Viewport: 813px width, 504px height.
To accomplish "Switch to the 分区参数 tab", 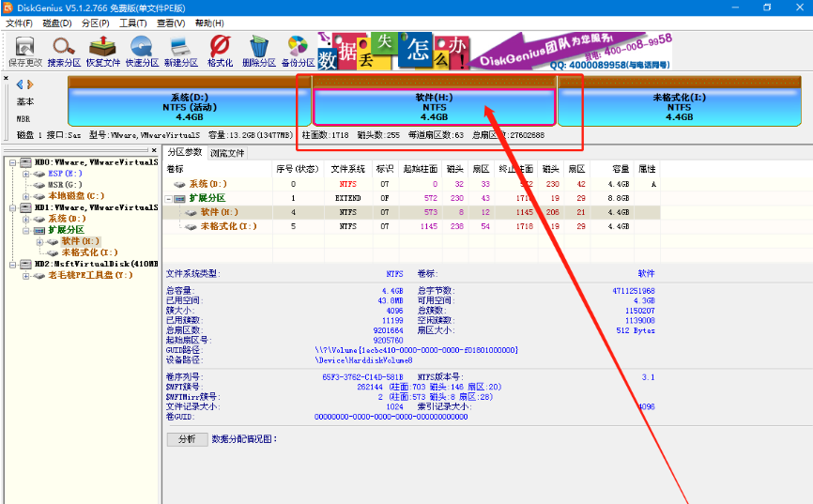I will 185,152.
